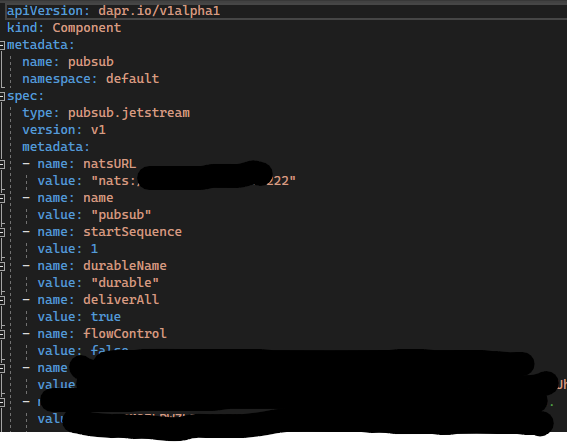Click the version key

[x=52, y=130]
